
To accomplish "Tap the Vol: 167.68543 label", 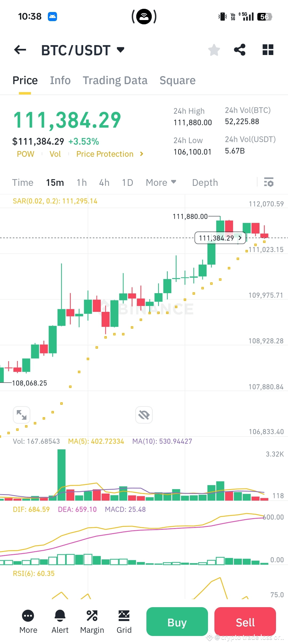I will point(36,441).
